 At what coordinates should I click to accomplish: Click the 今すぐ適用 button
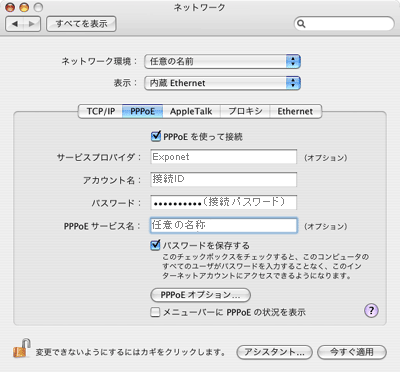coord(352,352)
